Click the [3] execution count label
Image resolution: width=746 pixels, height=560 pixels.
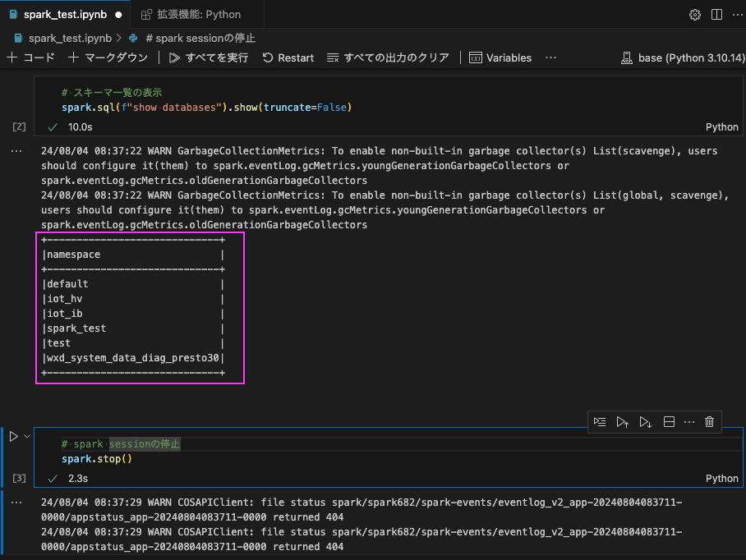pyautogui.click(x=19, y=478)
